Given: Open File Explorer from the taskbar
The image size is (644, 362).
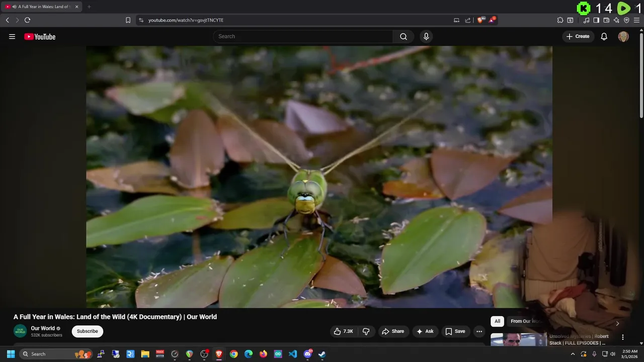Looking at the screenshot, I should click(x=145, y=354).
